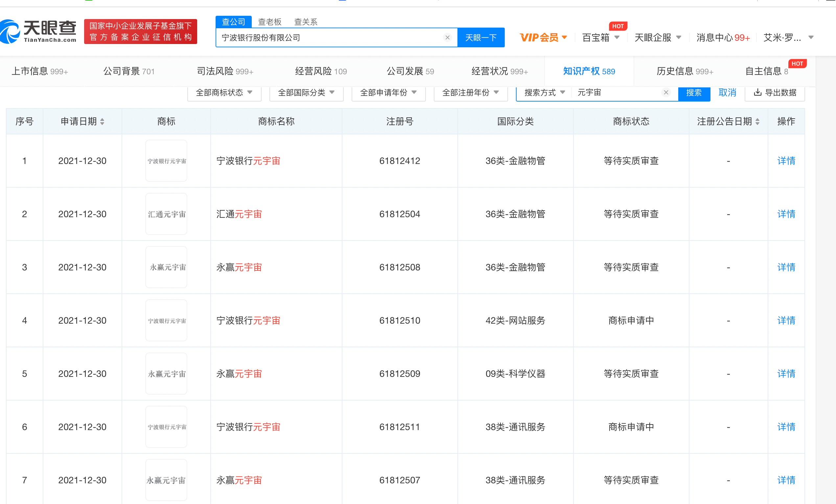Sort the table by 申请日期 using its sort arrows

(102, 122)
